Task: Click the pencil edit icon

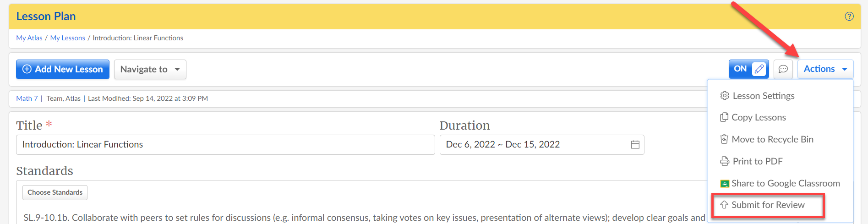Action: click(759, 69)
